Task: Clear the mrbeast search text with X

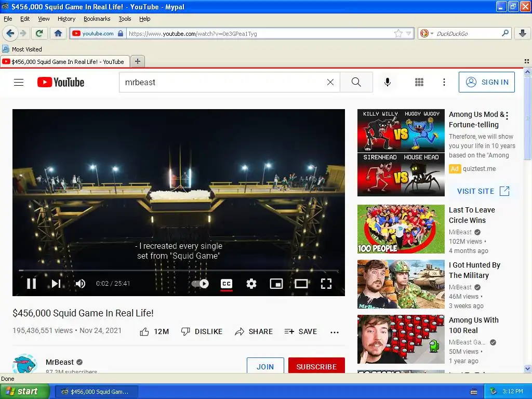Action: click(x=330, y=82)
